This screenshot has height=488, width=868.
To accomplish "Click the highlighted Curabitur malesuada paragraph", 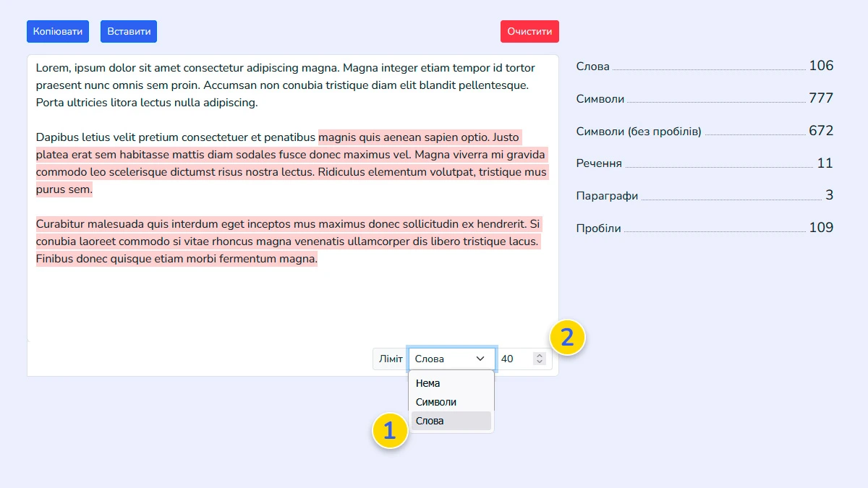I will pos(288,241).
